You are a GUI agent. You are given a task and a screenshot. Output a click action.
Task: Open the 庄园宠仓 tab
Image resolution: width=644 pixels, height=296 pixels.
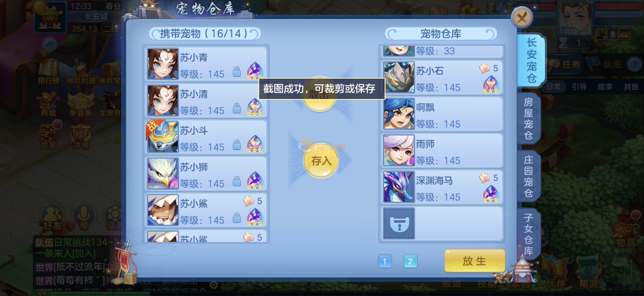[x=529, y=177]
